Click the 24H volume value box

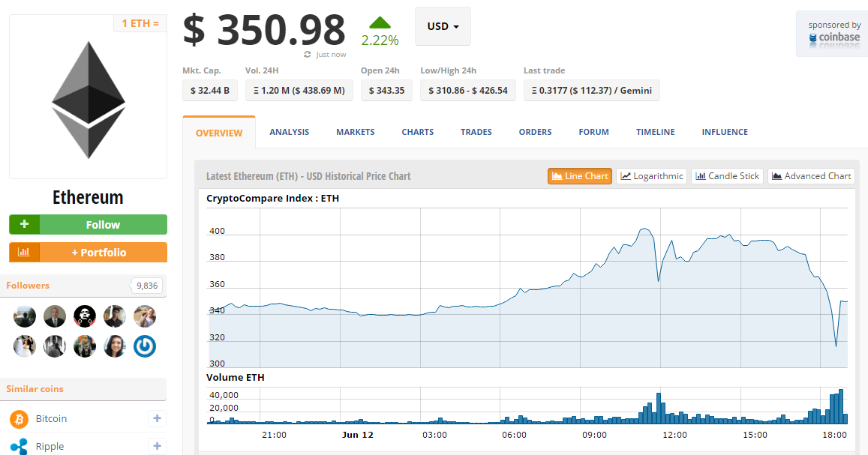299,90
